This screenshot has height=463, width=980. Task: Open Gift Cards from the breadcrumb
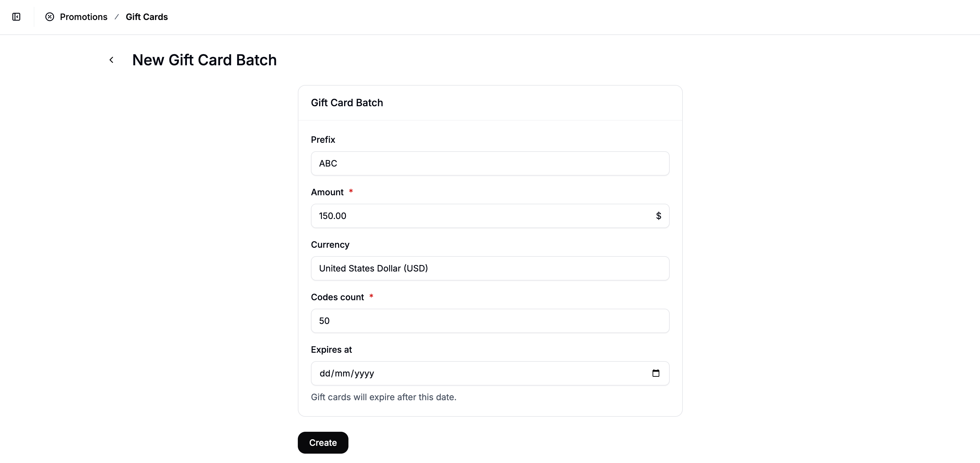147,17
